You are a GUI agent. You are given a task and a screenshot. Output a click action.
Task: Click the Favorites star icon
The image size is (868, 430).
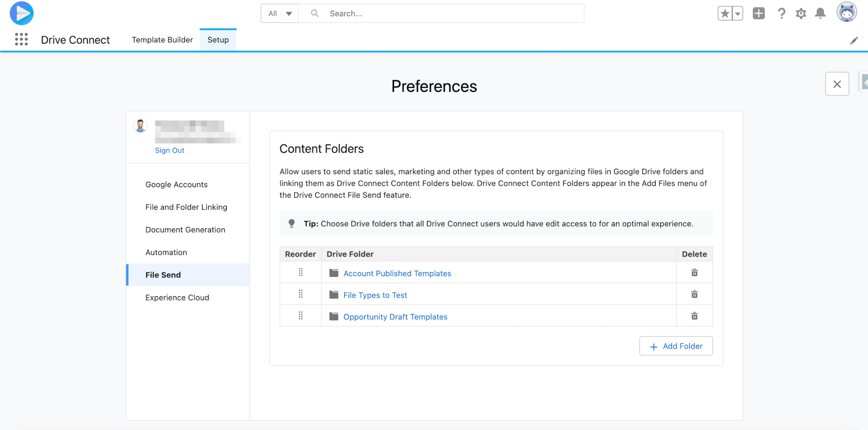pyautogui.click(x=725, y=14)
